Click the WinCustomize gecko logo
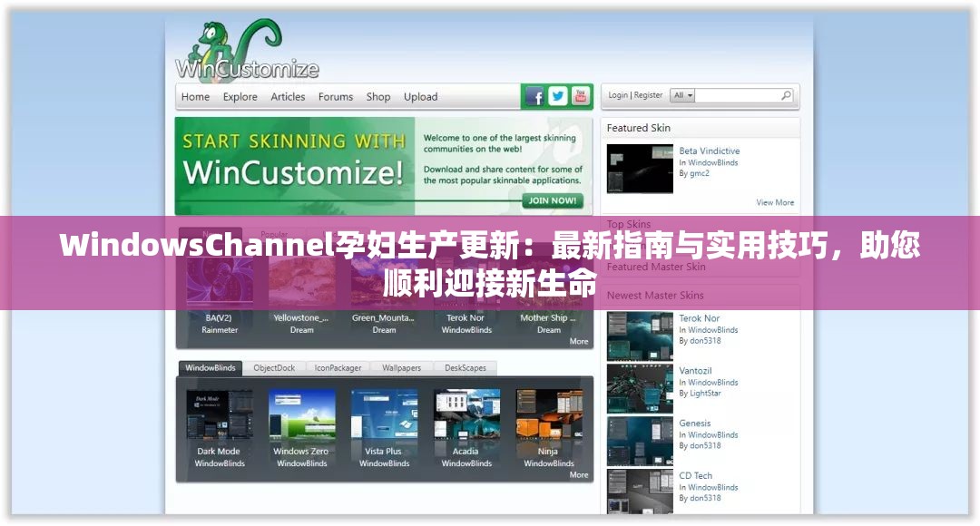The width and height of the screenshot is (980, 526). click(x=220, y=44)
